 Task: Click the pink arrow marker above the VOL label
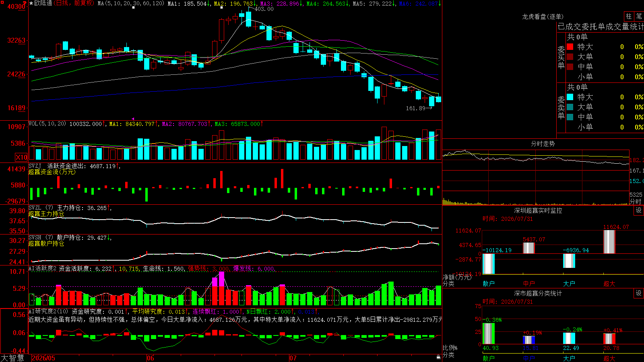pos(133,119)
